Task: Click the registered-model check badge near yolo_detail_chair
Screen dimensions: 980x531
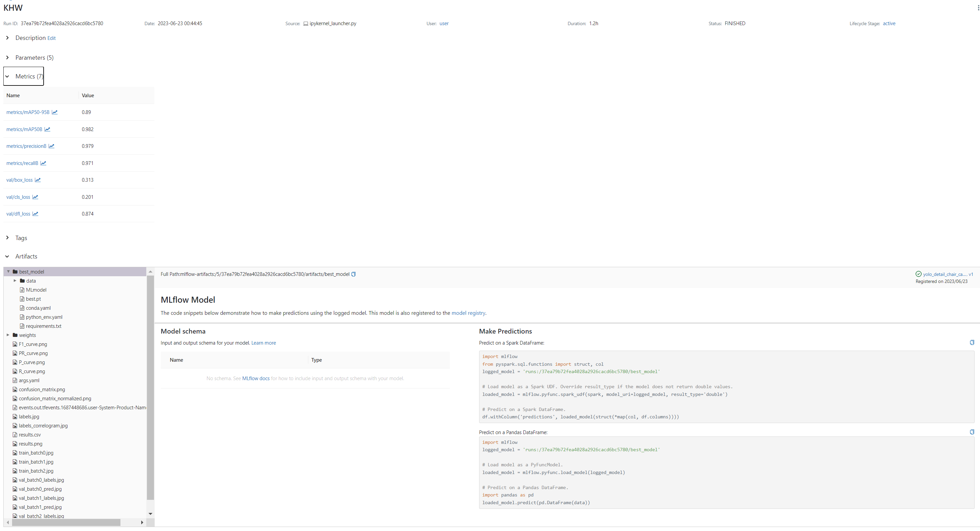Action: tap(918, 274)
